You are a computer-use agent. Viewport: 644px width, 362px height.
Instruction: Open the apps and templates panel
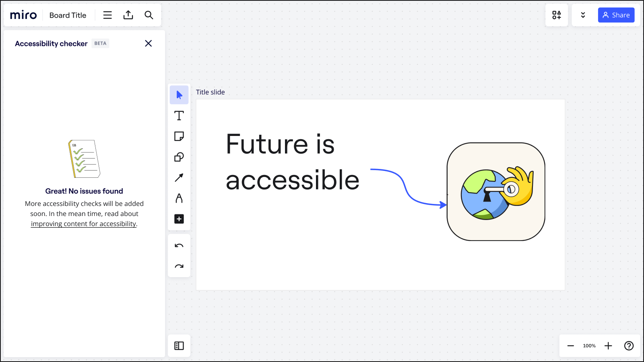557,15
